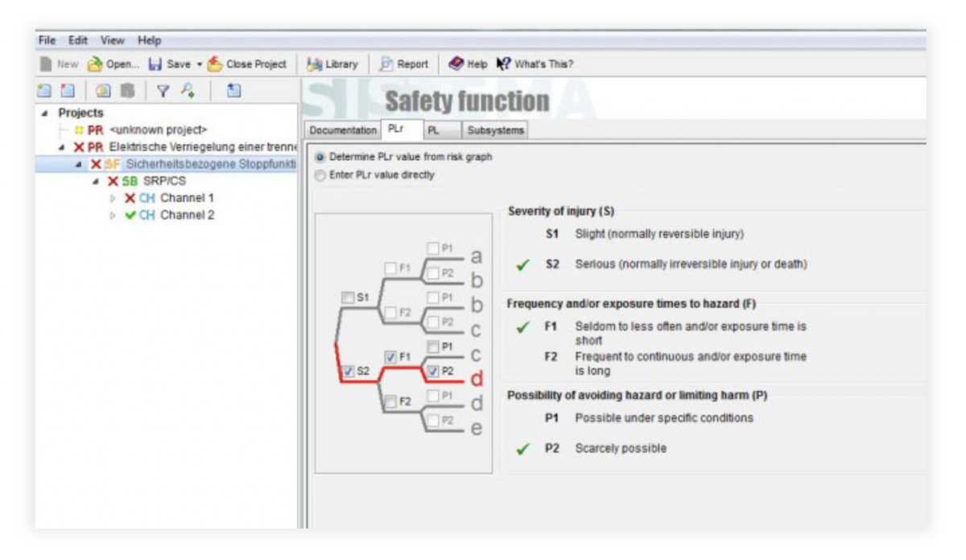Select the SRP/CS subsystem in tree
This screenshot has height=560, width=966.
point(164,181)
